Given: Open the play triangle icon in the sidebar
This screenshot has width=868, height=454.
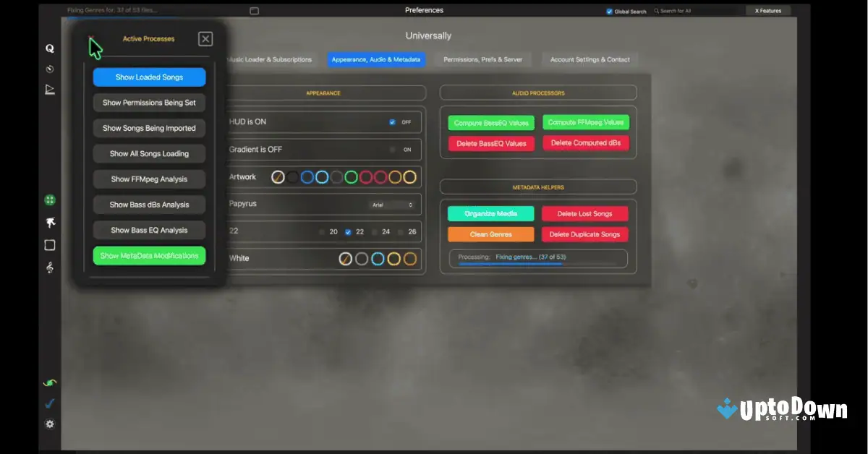Looking at the screenshot, I should 49,89.
